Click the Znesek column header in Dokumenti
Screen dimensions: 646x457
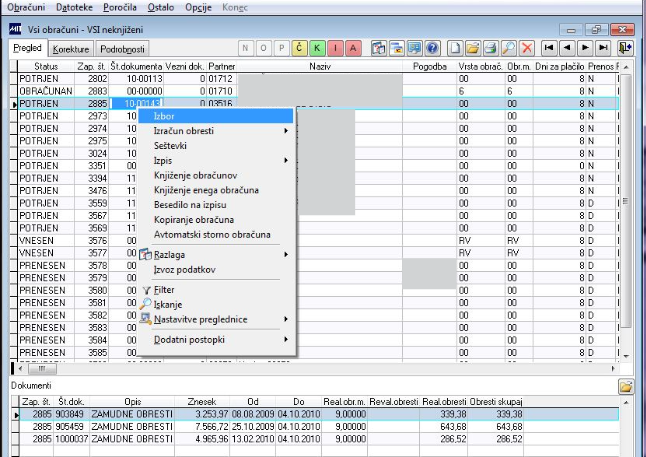coord(202,401)
